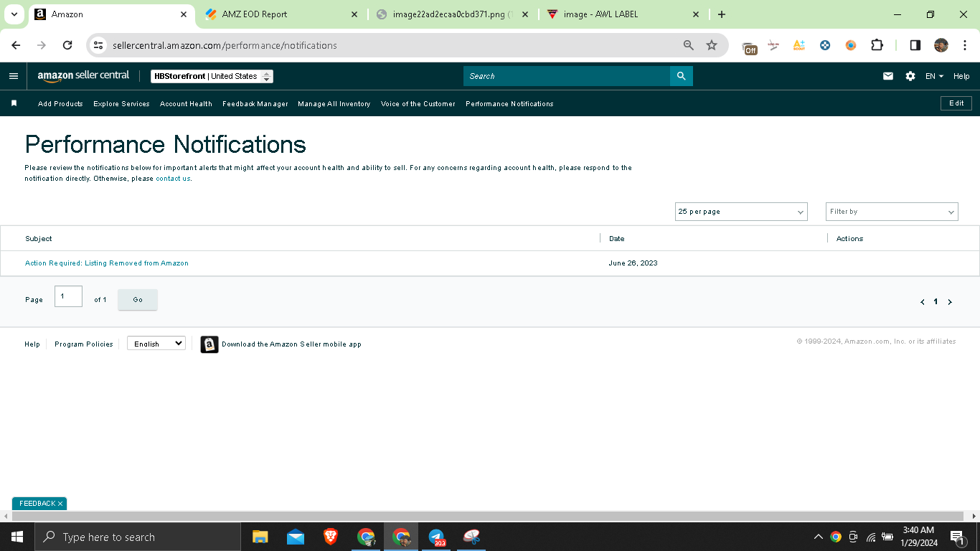Click the taskbar clock showing 3:40 AM
The width and height of the screenshot is (980, 551).
[x=919, y=536]
